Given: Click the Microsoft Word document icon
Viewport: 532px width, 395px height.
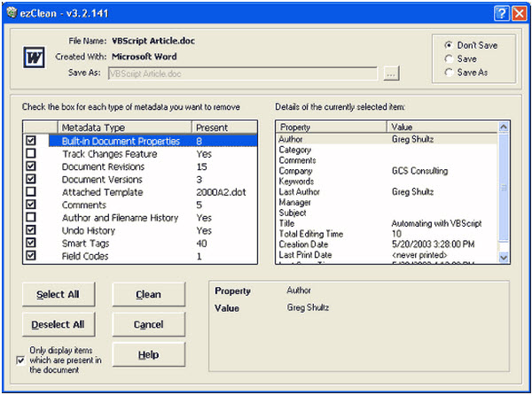Looking at the screenshot, I should [x=34, y=58].
